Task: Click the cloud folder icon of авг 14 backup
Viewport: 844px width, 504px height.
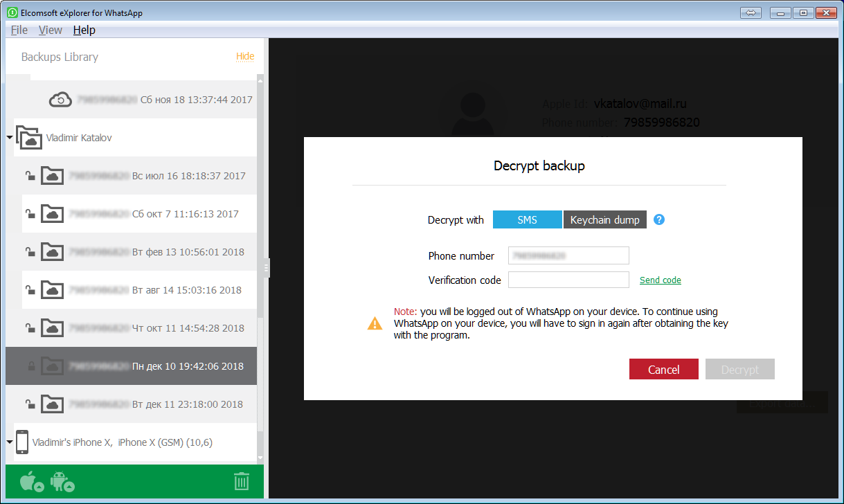Action: (52, 289)
